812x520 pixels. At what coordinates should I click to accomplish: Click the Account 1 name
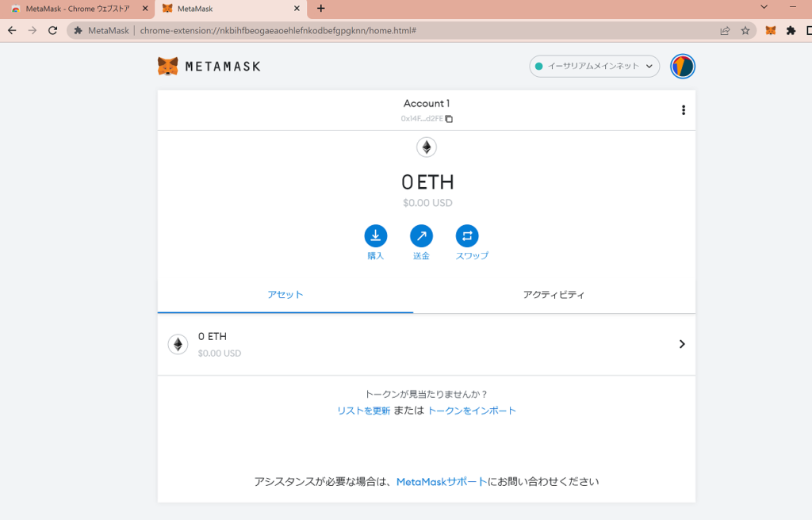pos(427,104)
